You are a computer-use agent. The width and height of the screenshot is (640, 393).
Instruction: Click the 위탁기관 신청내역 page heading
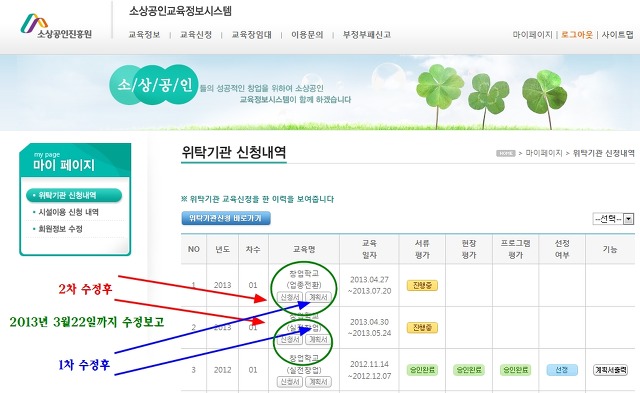click(x=233, y=153)
